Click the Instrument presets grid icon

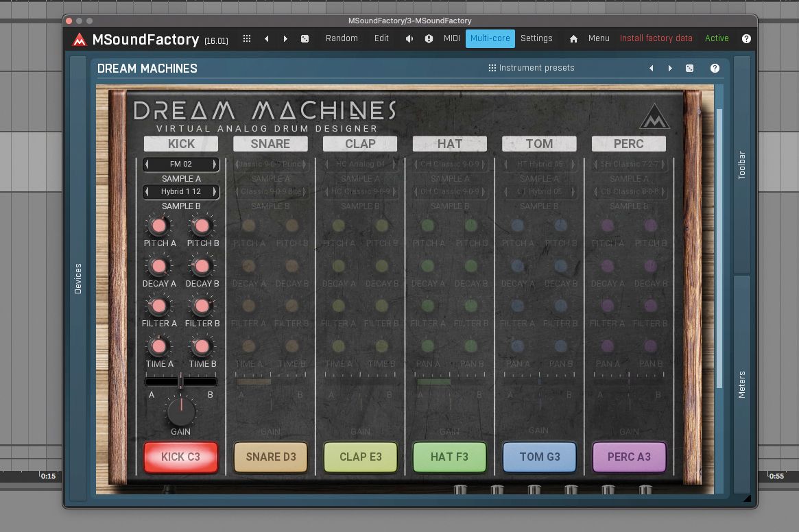point(492,68)
